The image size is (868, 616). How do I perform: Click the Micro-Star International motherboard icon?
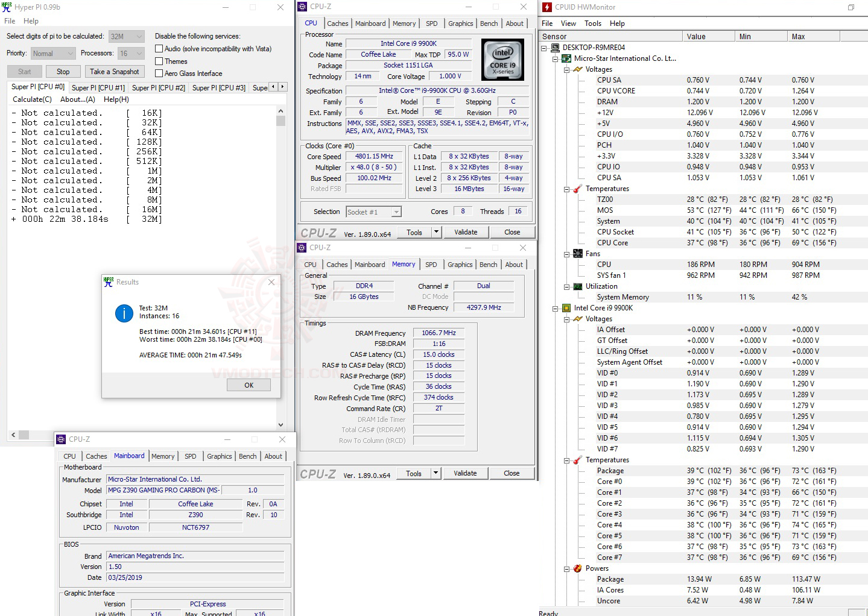pos(566,58)
